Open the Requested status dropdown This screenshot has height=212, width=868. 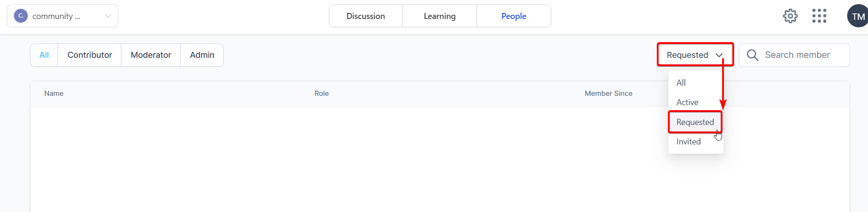pos(695,55)
